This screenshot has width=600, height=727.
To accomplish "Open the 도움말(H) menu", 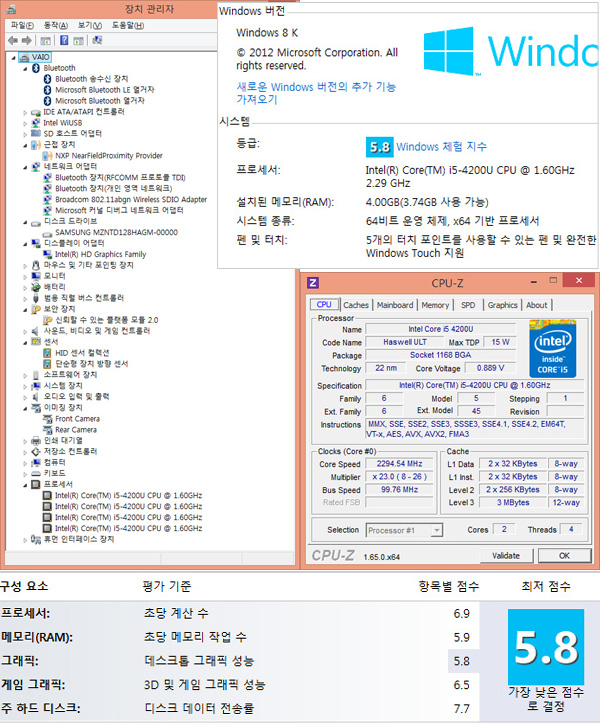I will [128, 26].
